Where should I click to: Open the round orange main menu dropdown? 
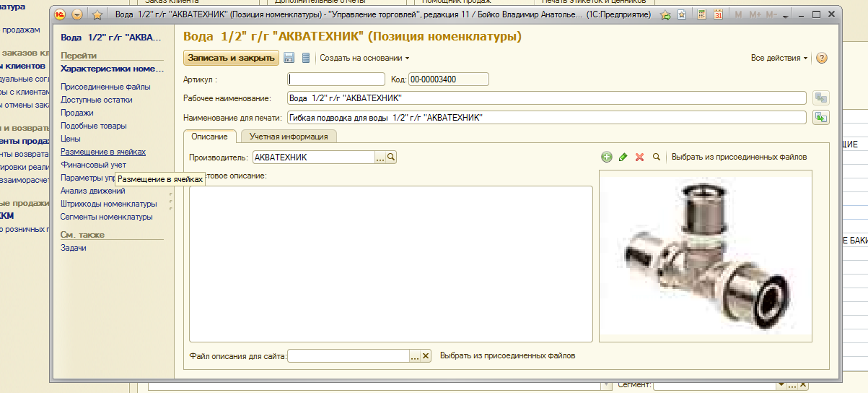[x=77, y=14]
